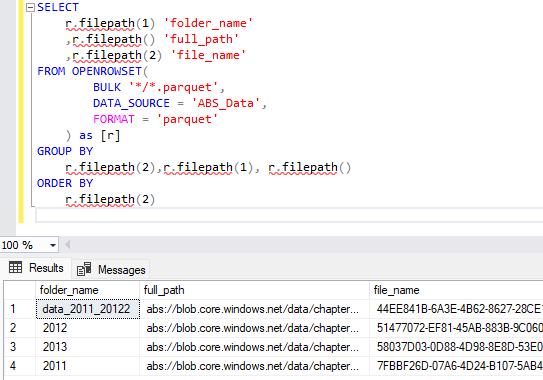Viewport: 543px width, 380px height.
Task: Click the Results grid icon
Action: (x=15, y=267)
